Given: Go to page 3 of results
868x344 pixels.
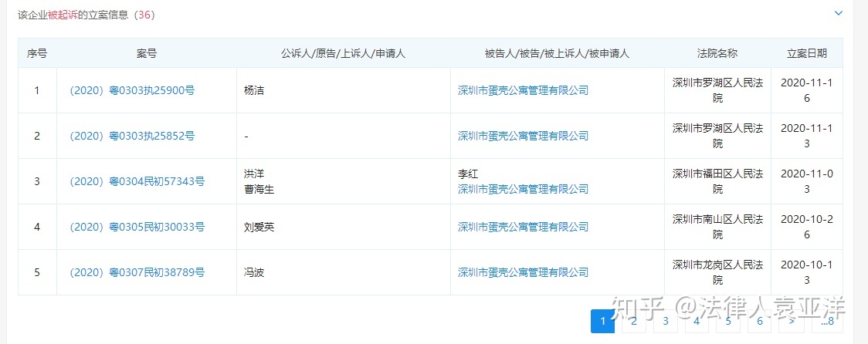Looking at the screenshot, I should [666, 322].
